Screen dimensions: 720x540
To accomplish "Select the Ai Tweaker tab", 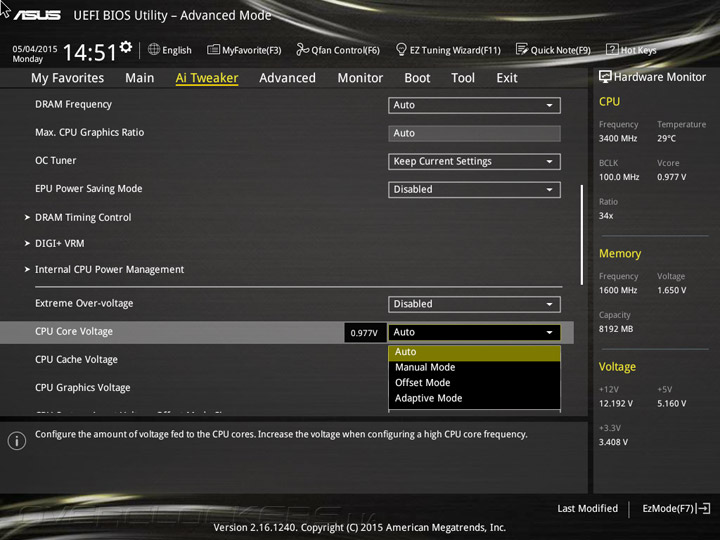I will tap(207, 78).
